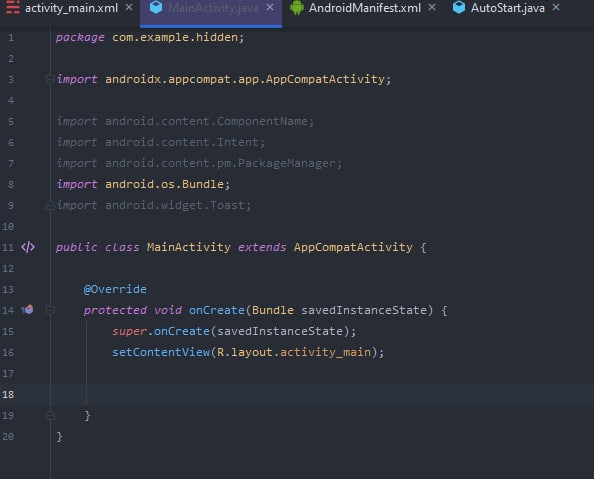Click the unused import android.widget.Toast

click(x=175, y=205)
